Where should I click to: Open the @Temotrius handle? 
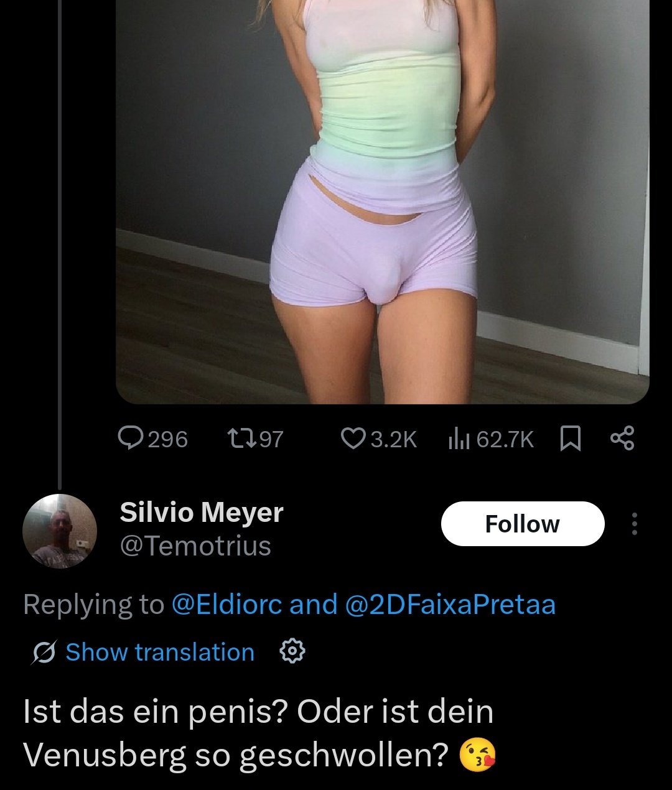coord(195,546)
